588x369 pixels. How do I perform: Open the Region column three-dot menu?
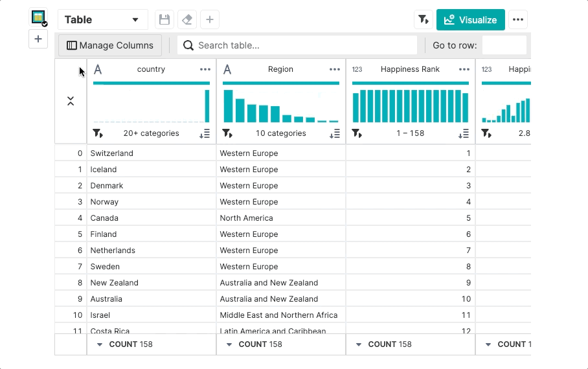click(335, 69)
